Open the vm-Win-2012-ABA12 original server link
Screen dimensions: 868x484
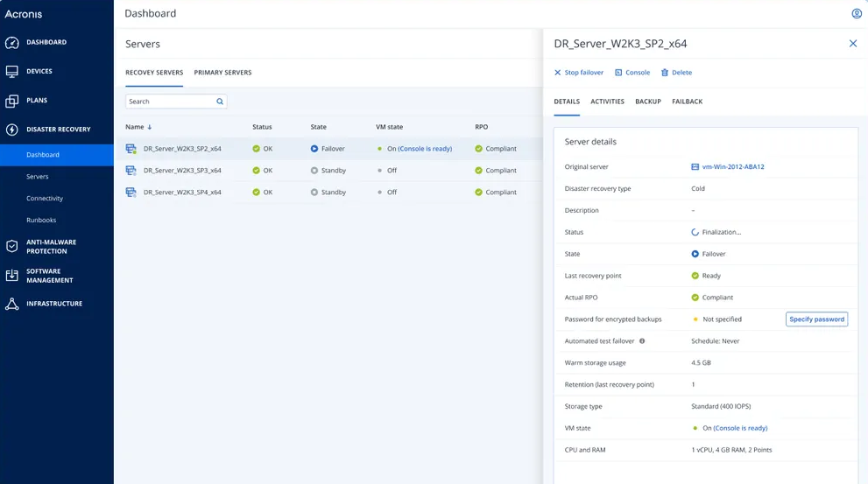732,167
